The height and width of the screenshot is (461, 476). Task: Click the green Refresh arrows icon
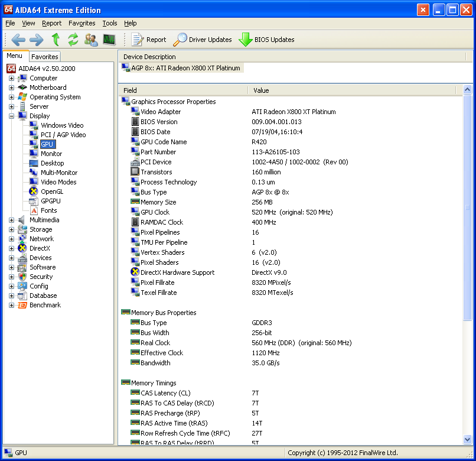(x=73, y=40)
